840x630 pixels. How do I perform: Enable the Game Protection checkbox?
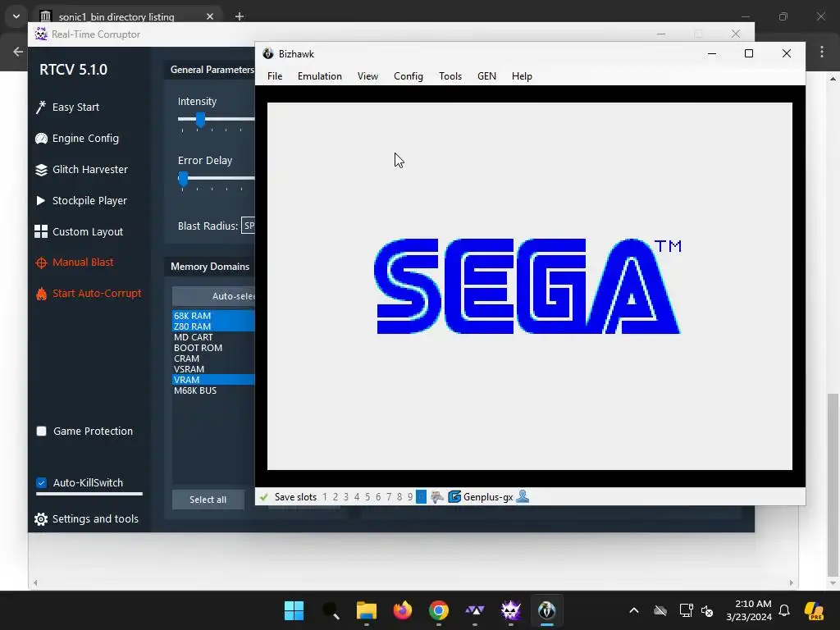[41, 431]
